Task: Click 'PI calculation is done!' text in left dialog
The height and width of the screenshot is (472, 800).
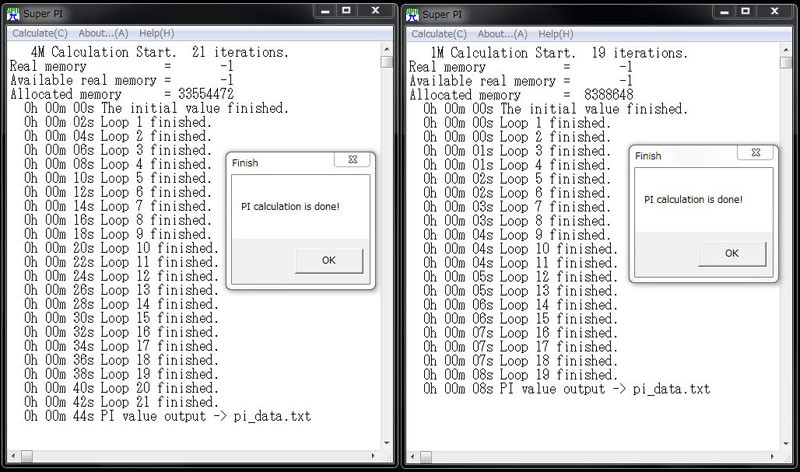Action: tap(290, 207)
